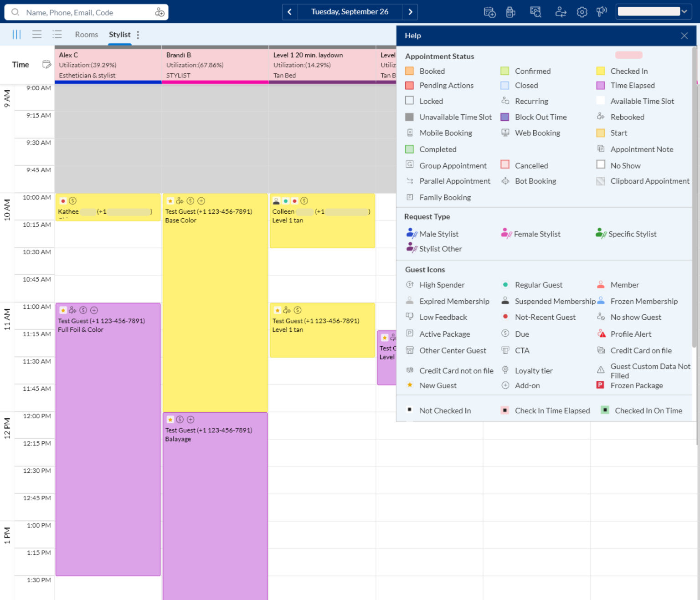Click the point of sale register icon

point(510,12)
